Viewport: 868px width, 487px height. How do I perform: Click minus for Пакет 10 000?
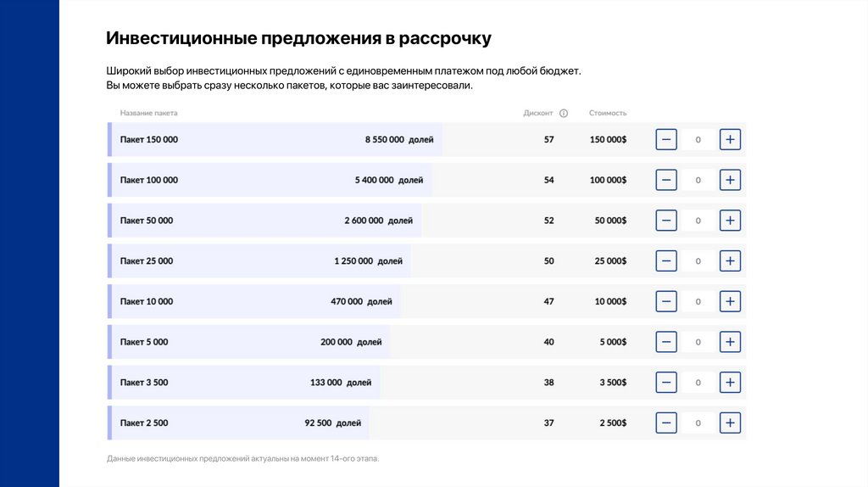[x=666, y=301]
